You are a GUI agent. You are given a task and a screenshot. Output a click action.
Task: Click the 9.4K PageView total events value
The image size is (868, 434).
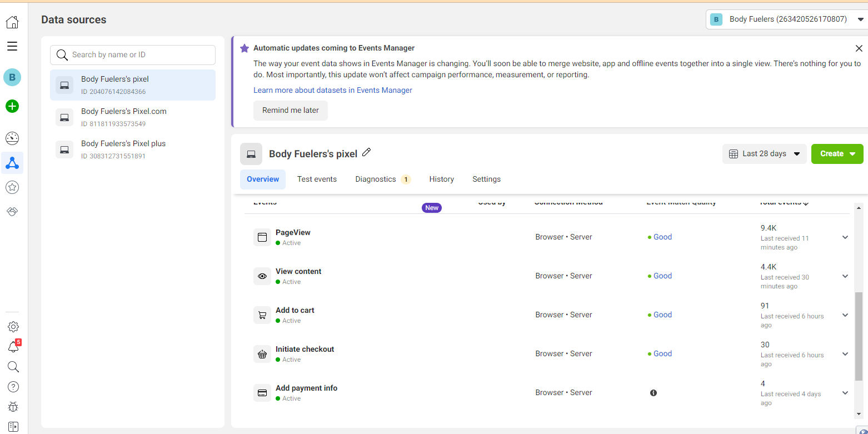pyautogui.click(x=769, y=228)
